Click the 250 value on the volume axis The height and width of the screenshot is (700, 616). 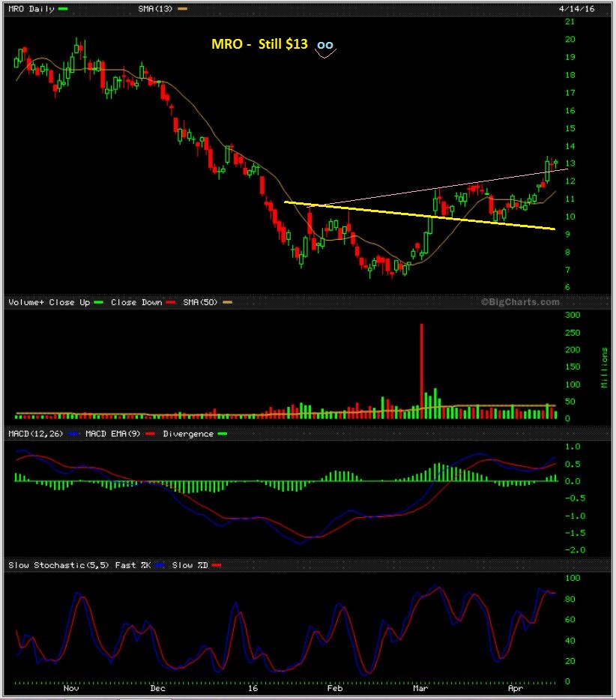pos(573,333)
